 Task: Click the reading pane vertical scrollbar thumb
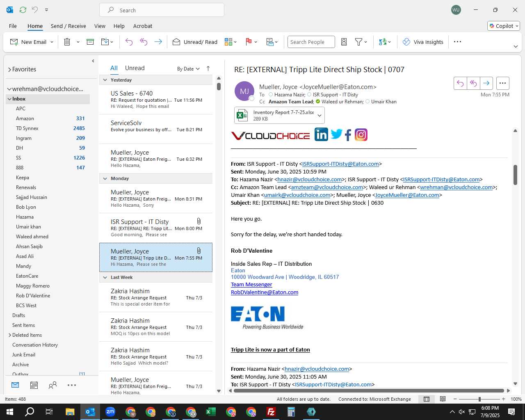(x=516, y=175)
